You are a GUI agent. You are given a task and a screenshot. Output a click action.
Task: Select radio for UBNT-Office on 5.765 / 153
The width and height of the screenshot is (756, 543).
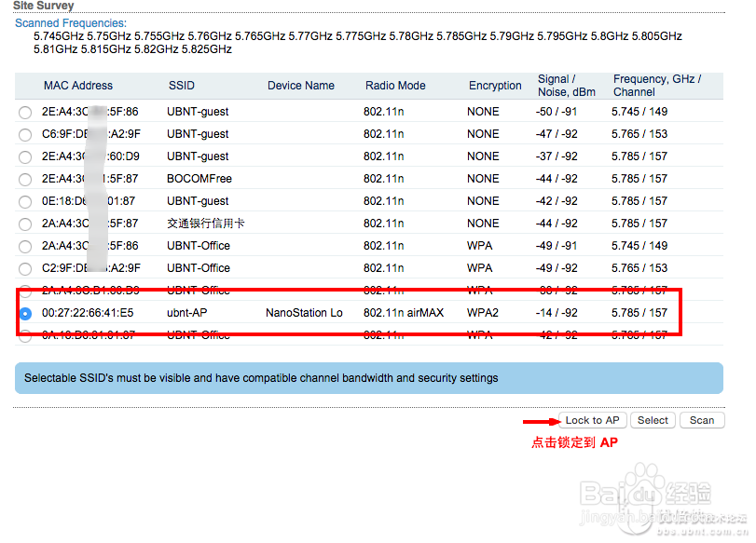point(25,268)
